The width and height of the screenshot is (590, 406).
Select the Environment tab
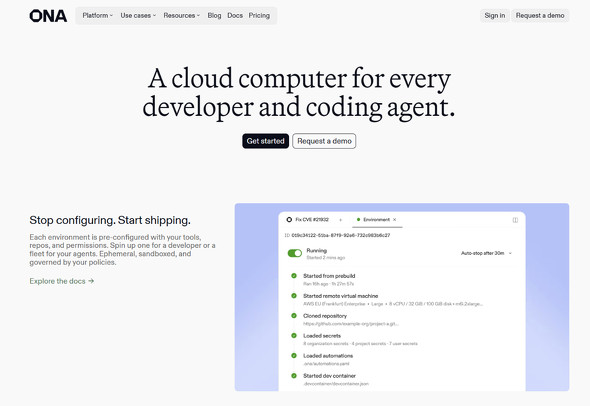point(377,219)
